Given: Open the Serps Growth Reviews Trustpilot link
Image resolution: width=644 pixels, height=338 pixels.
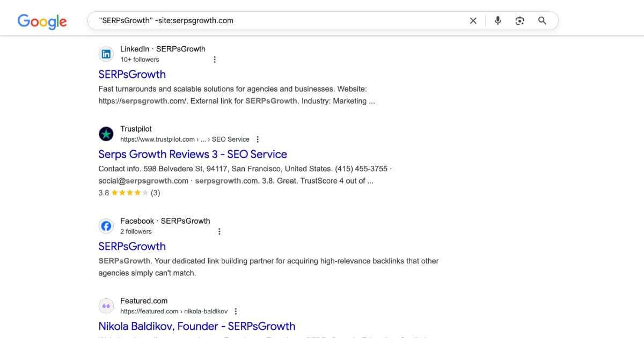Looking at the screenshot, I should click(x=192, y=154).
